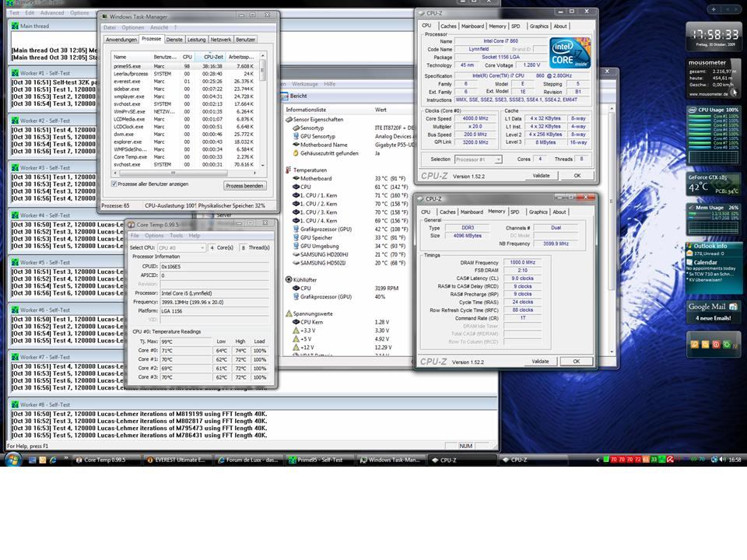
Task: Click the Kühllüfter fan icon
Action: (288, 279)
